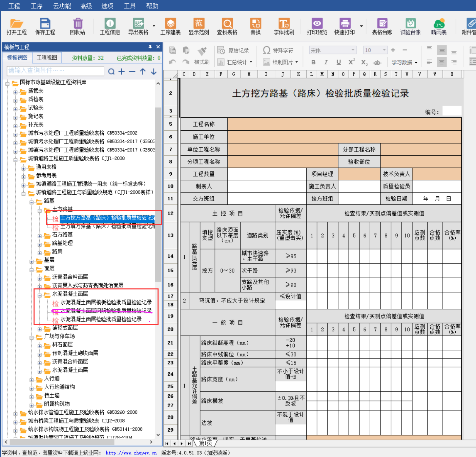Open the 工序建表 tool
Image resolution: width=476 pixels, height=457 pixels.
[170, 26]
